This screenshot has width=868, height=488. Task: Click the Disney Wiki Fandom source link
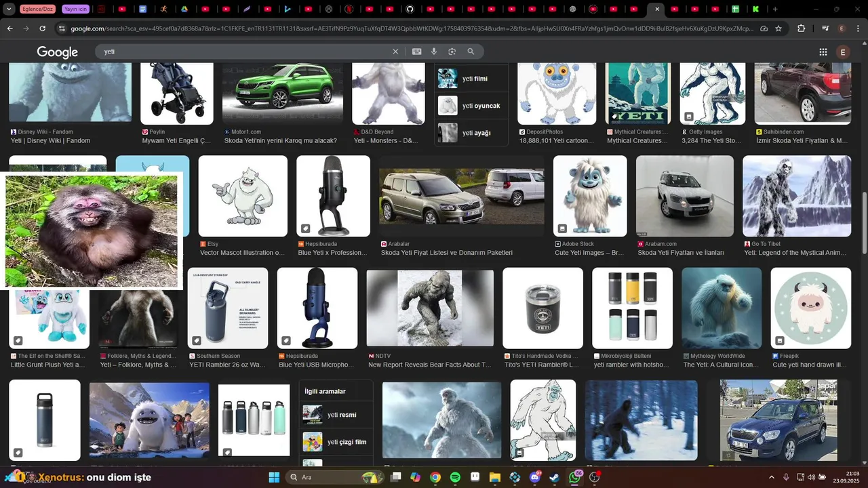click(x=45, y=131)
